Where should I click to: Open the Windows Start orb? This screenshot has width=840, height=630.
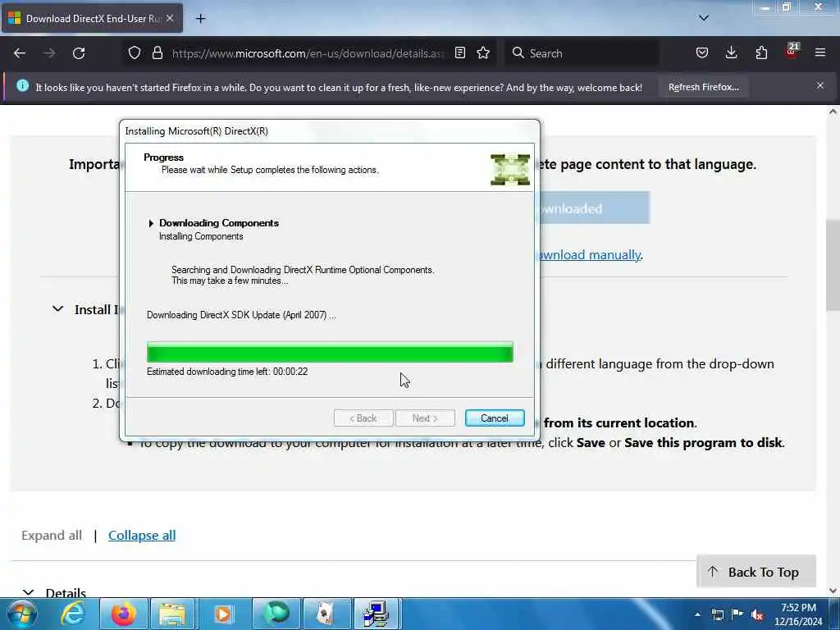pyautogui.click(x=22, y=614)
